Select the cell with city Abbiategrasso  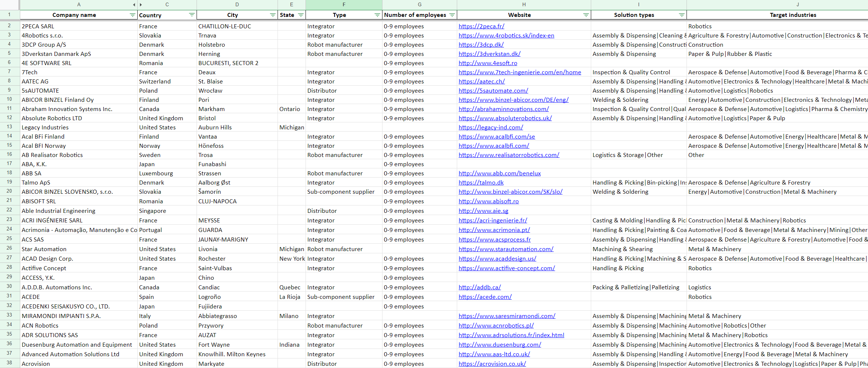[x=218, y=316]
